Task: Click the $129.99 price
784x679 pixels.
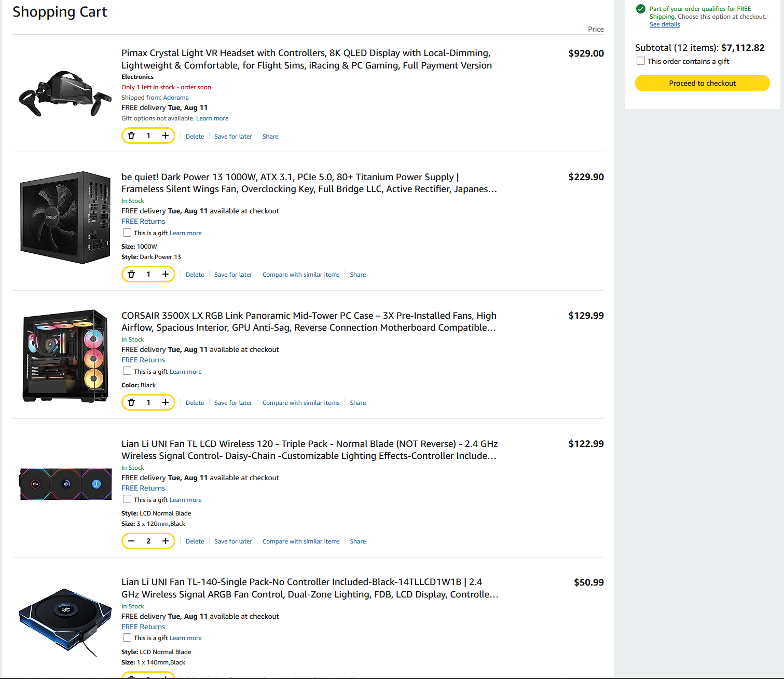Action: pyautogui.click(x=586, y=316)
